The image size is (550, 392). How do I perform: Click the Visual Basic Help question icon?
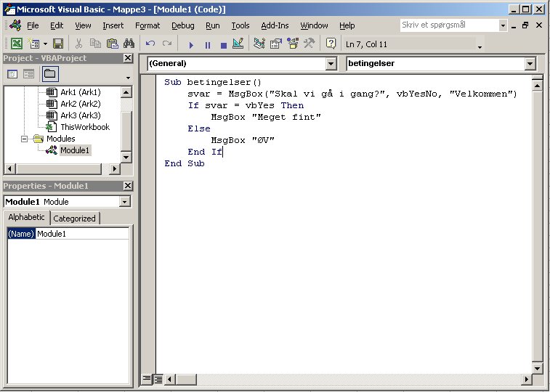[331, 44]
